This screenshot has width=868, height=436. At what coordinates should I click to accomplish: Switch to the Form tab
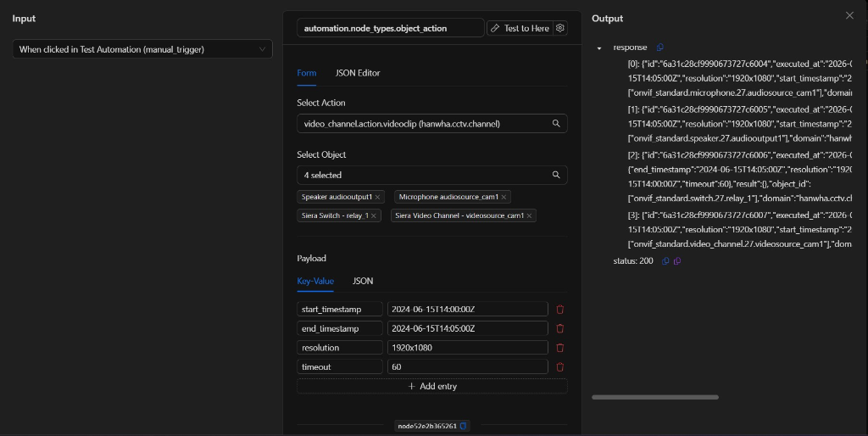tap(307, 73)
